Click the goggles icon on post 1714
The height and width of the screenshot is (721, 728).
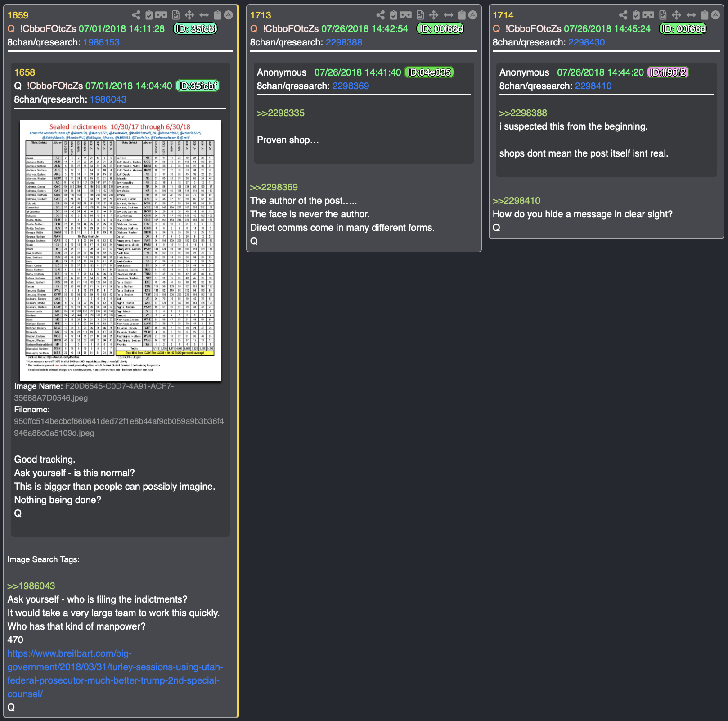[648, 15]
